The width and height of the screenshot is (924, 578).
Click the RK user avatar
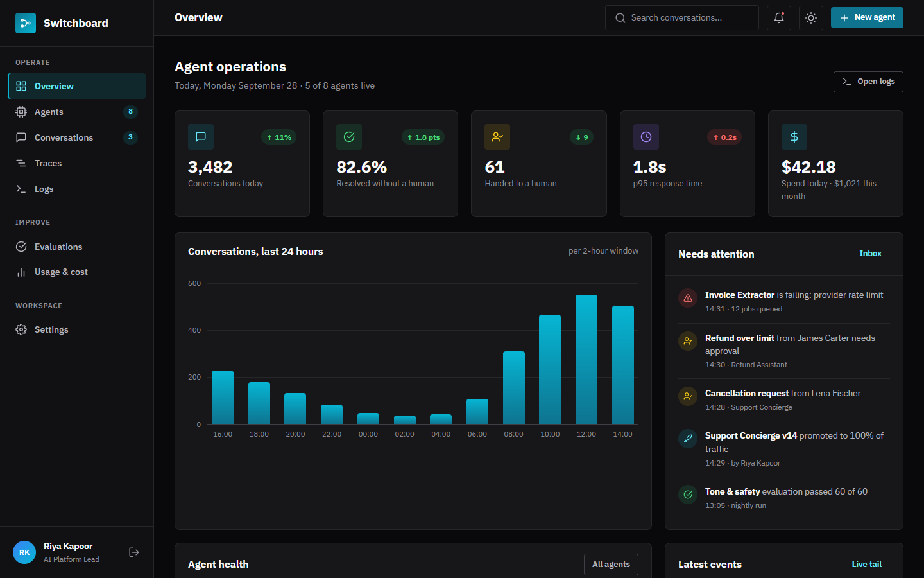point(24,552)
